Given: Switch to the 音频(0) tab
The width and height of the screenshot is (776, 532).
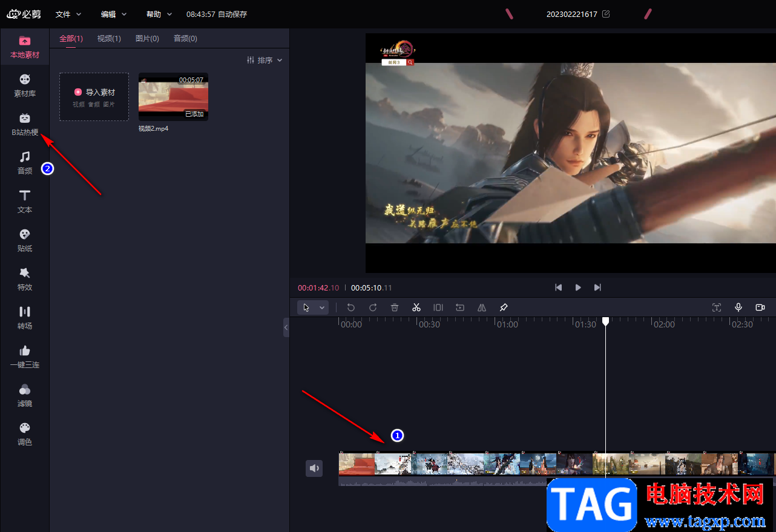Looking at the screenshot, I should (185, 39).
